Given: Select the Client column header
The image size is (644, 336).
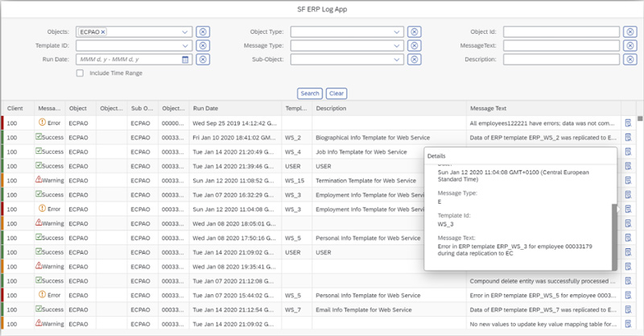Looking at the screenshot, I should point(18,109).
